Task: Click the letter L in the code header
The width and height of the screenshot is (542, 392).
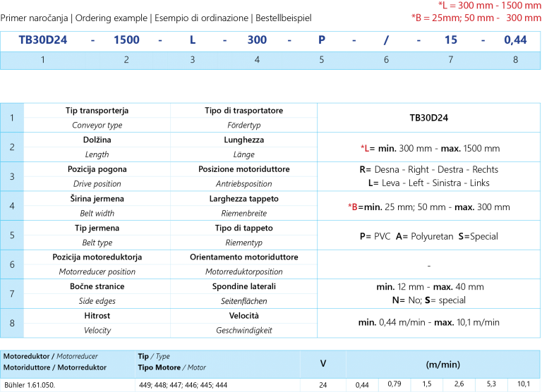Action: [x=192, y=40]
